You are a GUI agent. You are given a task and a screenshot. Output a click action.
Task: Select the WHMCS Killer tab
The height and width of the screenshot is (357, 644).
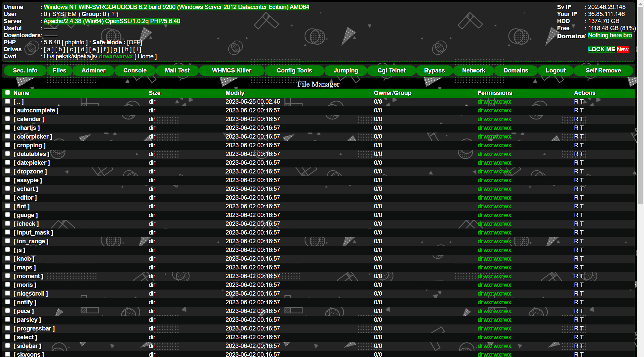[x=232, y=70]
